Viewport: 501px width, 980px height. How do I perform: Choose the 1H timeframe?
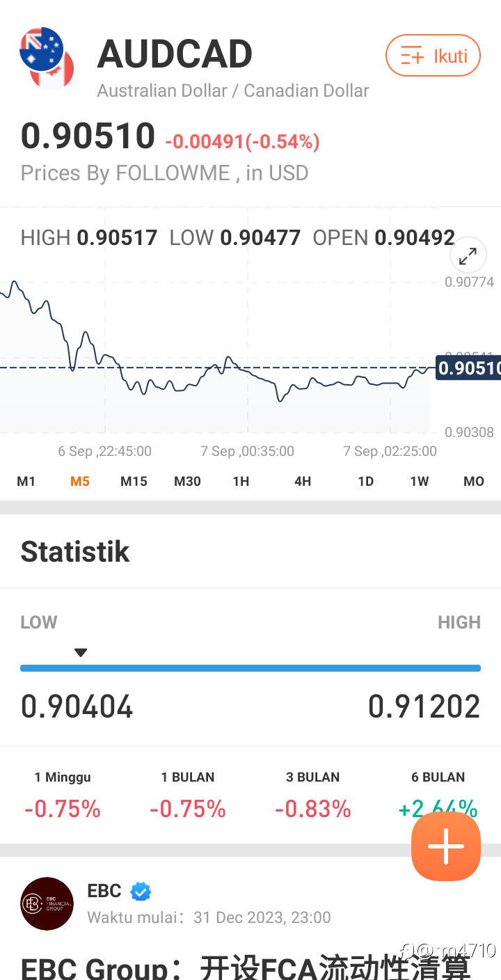click(241, 481)
